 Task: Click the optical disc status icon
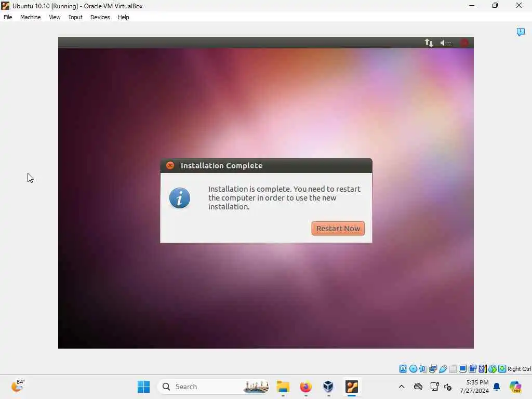coord(413,368)
